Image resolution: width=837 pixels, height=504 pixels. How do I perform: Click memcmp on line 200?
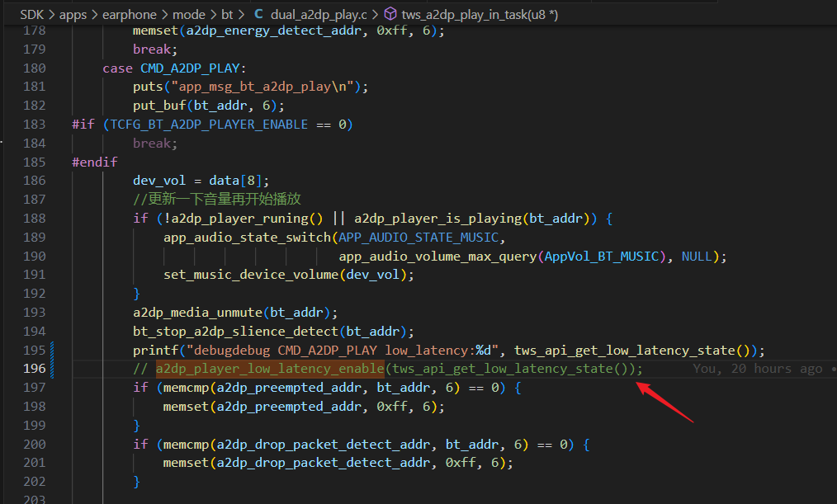[x=187, y=445]
